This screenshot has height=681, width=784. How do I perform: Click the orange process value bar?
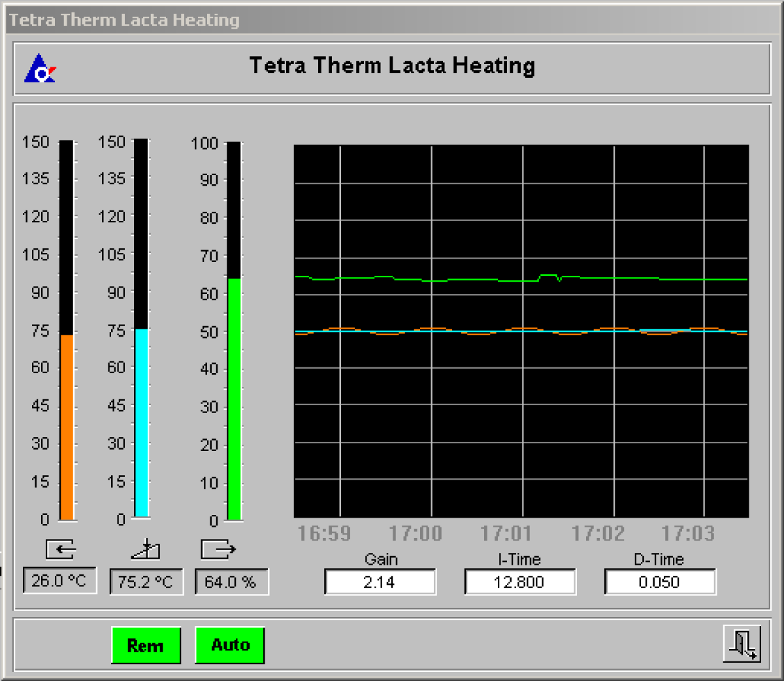click(x=67, y=427)
